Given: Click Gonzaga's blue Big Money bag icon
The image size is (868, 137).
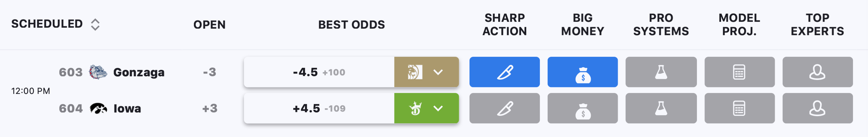Looking at the screenshot, I should pyautogui.click(x=583, y=72).
